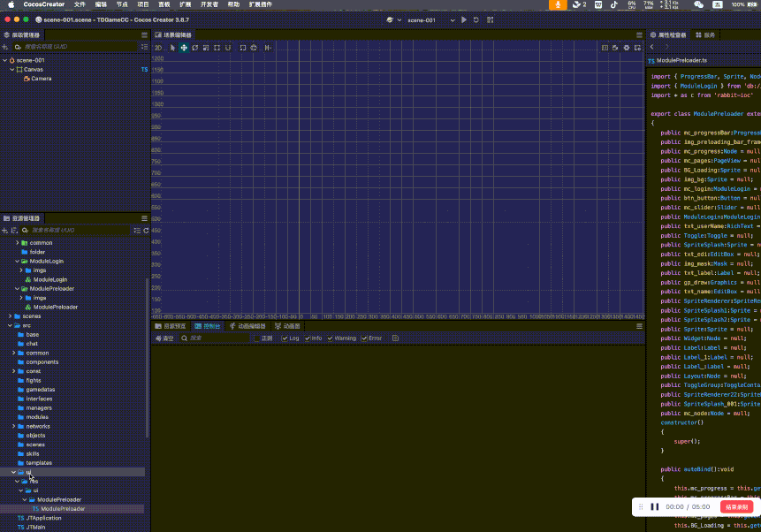Collapse the scene-001 root node
This screenshot has width=761, height=532.
(4, 60)
